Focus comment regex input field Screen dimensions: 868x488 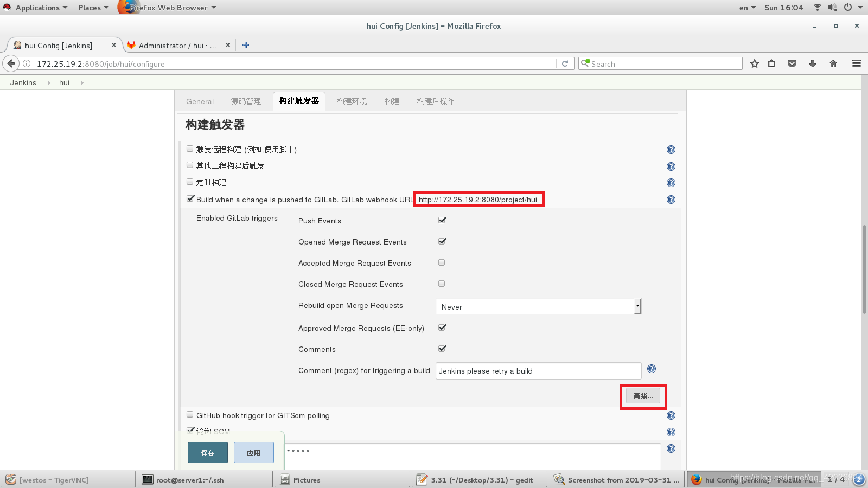click(x=538, y=371)
